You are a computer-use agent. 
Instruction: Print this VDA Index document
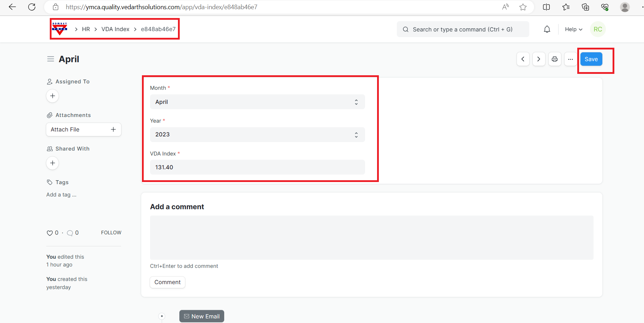coord(555,59)
